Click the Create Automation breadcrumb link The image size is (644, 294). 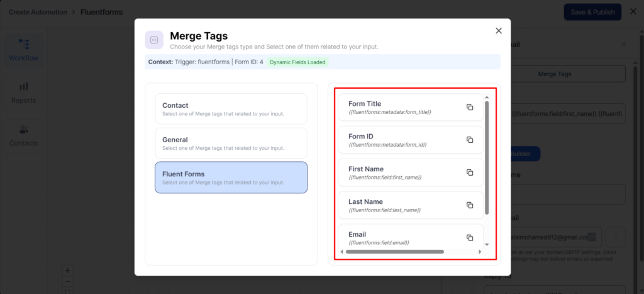38,12
